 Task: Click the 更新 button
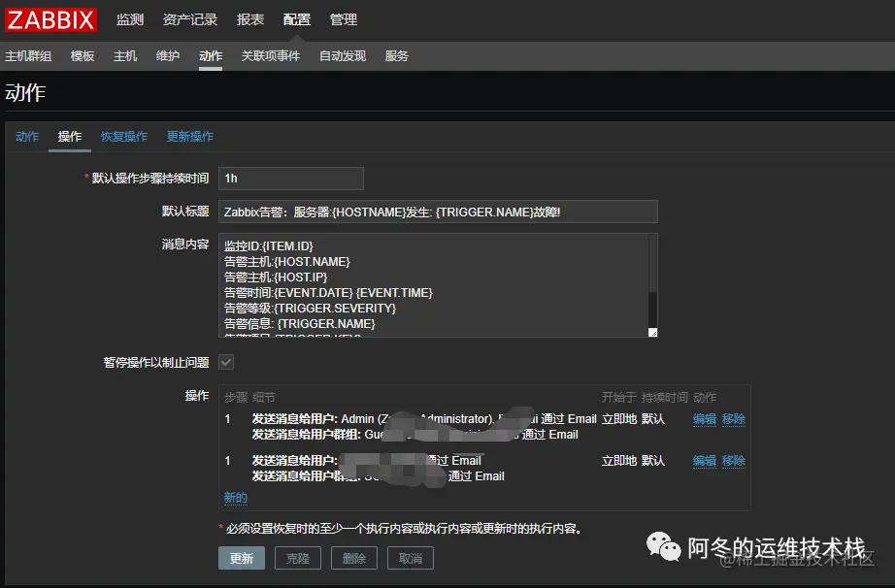tap(241, 558)
